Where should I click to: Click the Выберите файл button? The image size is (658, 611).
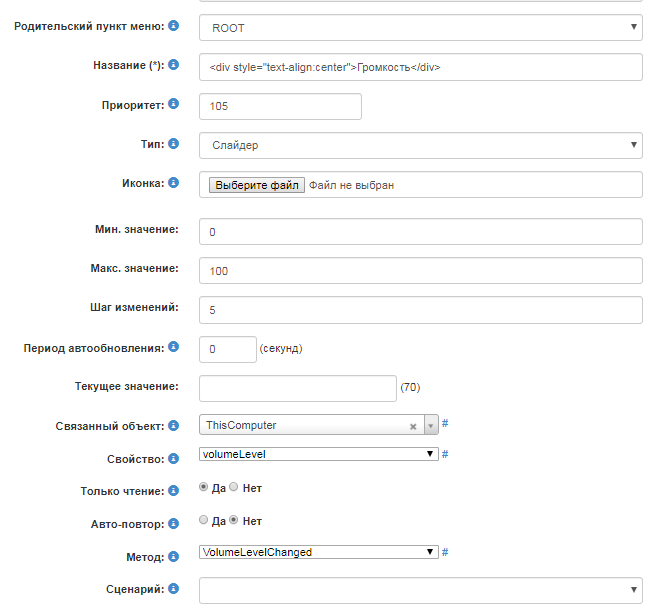(x=256, y=185)
